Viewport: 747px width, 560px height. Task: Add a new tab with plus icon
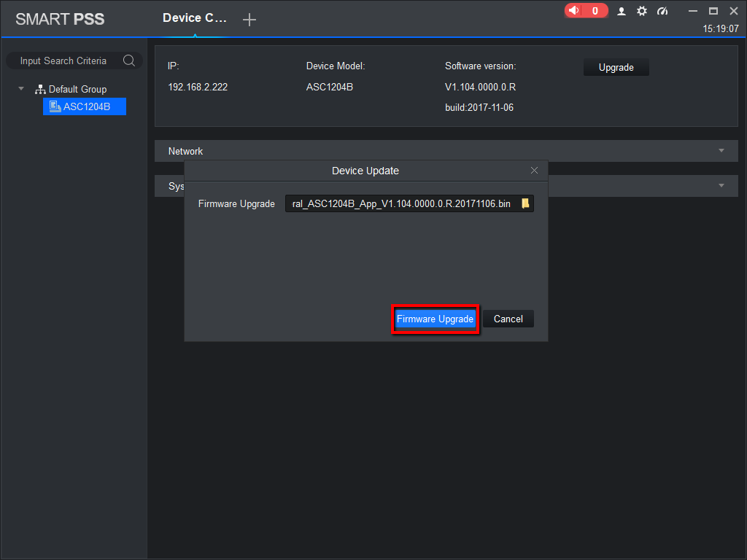(249, 20)
